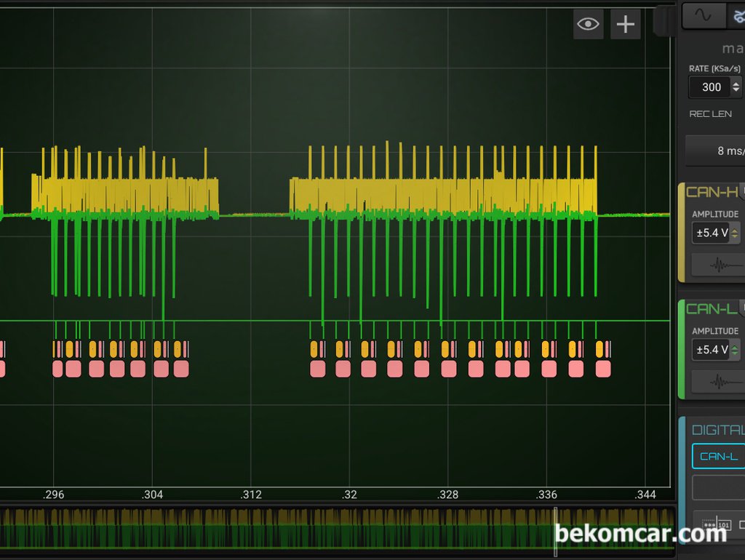Image resolution: width=745 pixels, height=560 pixels.
Task: Toggle the eye visibility icon above the graph
Action: coord(588,25)
